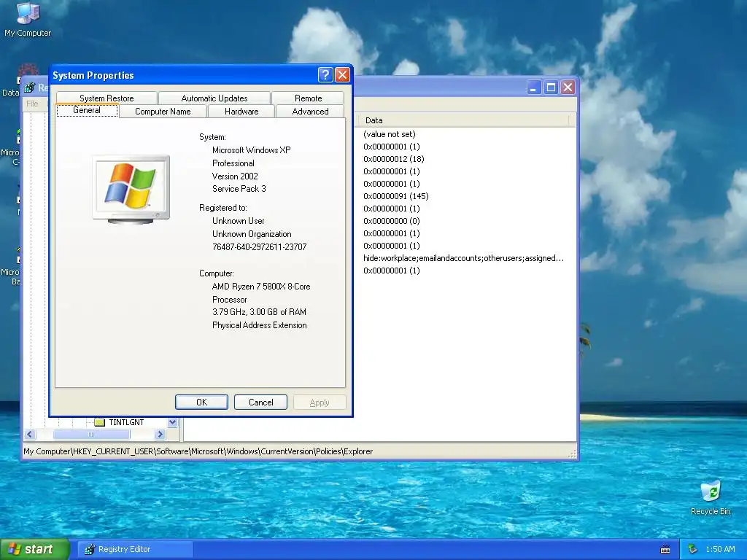Screen dimensions: 747x560
Task: Click the tree vertical scroll down arrow
Action: (x=172, y=422)
